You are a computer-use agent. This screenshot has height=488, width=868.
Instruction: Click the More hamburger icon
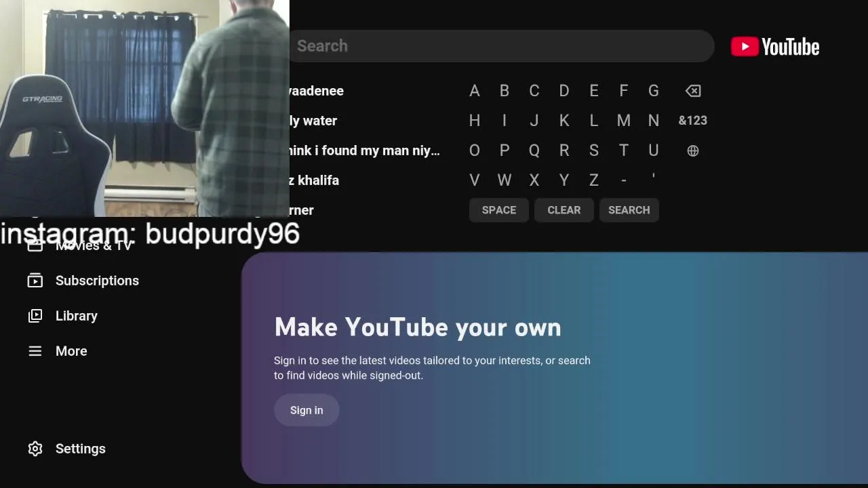[35, 351]
